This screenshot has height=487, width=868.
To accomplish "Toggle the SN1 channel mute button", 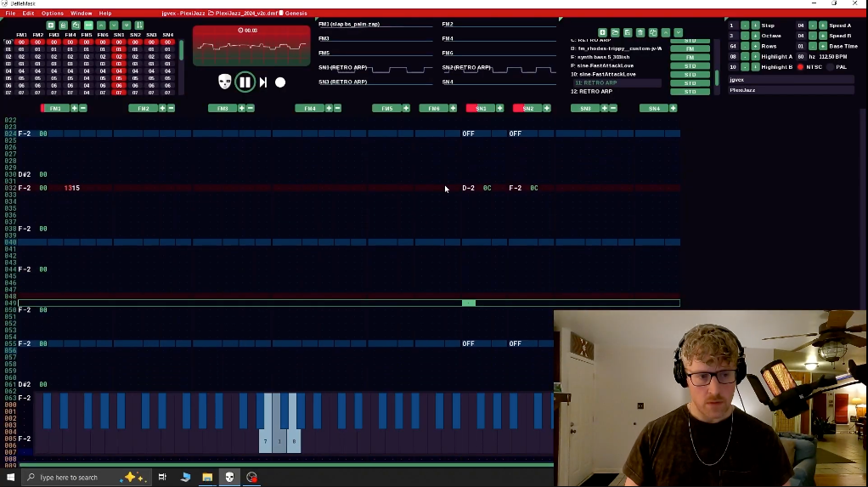I will pos(481,109).
